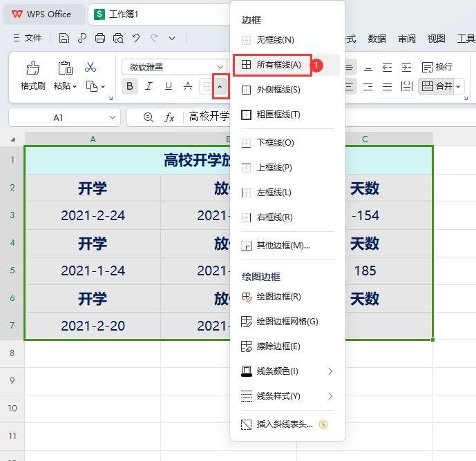The image size is (476, 461).
Task: Select row 8 header
Action: (12, 353)
